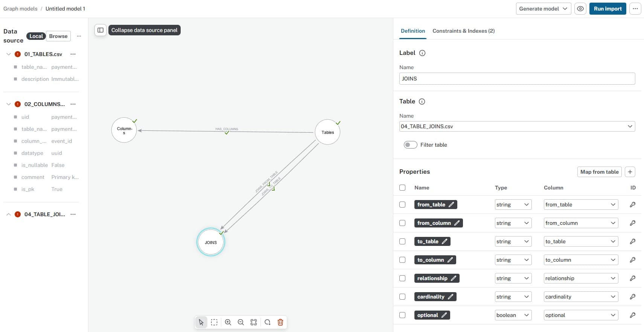Click the description field row
This screenshot has width=644, height=332.
pos(46,79)
